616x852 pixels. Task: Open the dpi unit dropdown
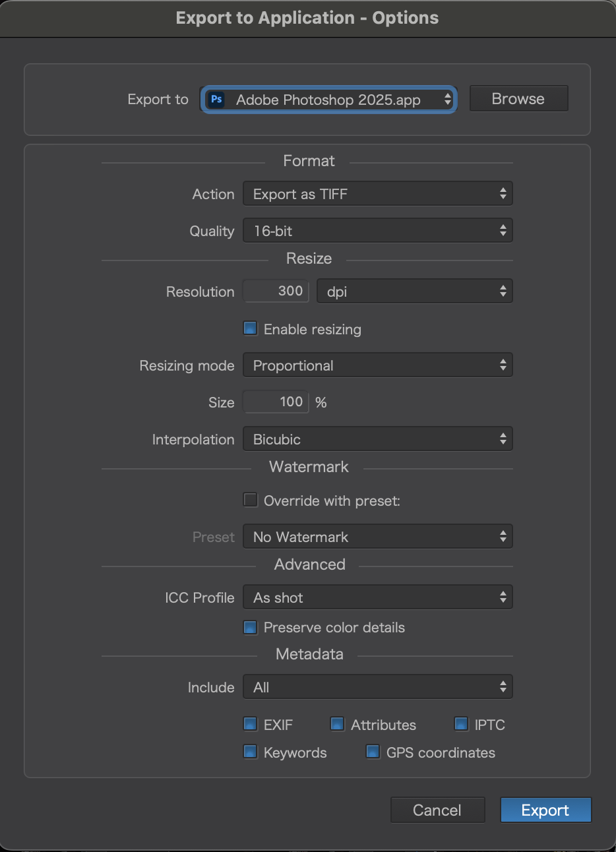pos(414,291)
